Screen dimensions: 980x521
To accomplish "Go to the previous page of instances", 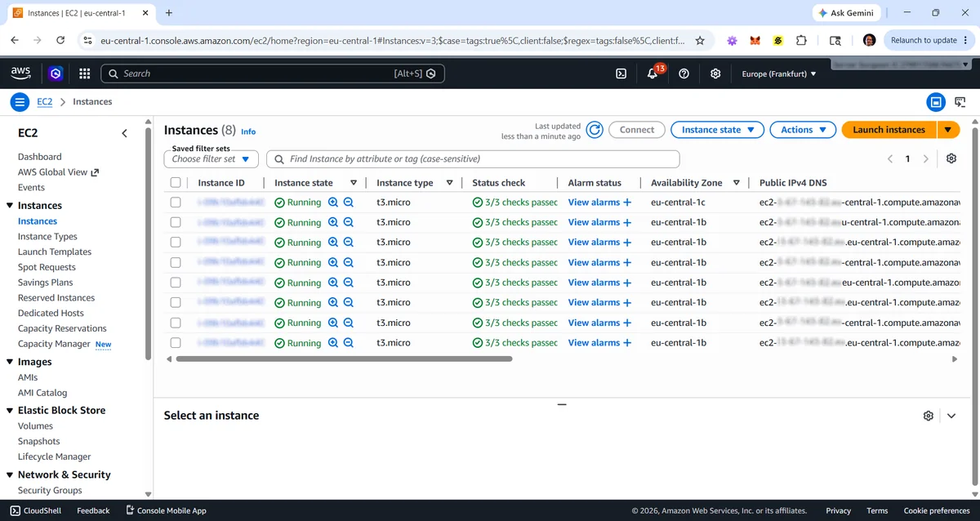I will (890, 158).
